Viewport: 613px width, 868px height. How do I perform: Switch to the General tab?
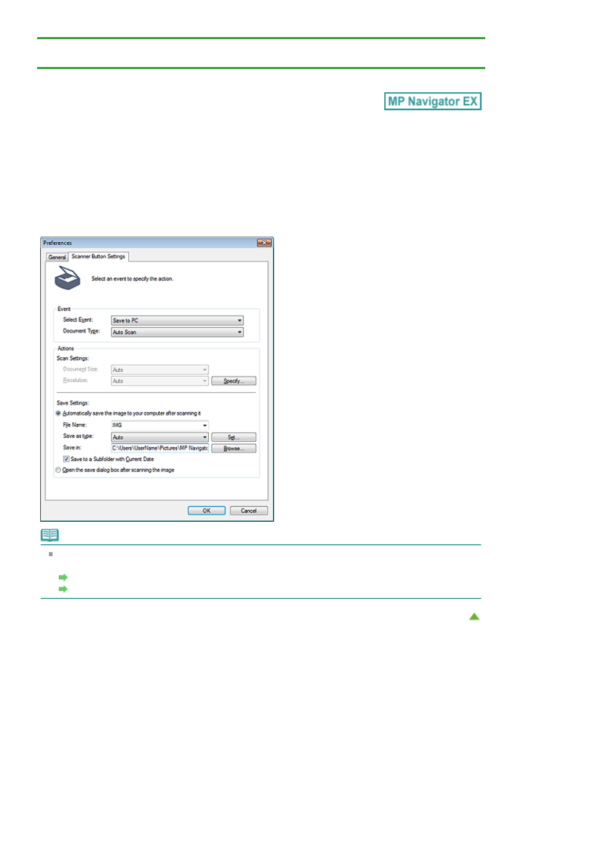(x=57, y=257)
